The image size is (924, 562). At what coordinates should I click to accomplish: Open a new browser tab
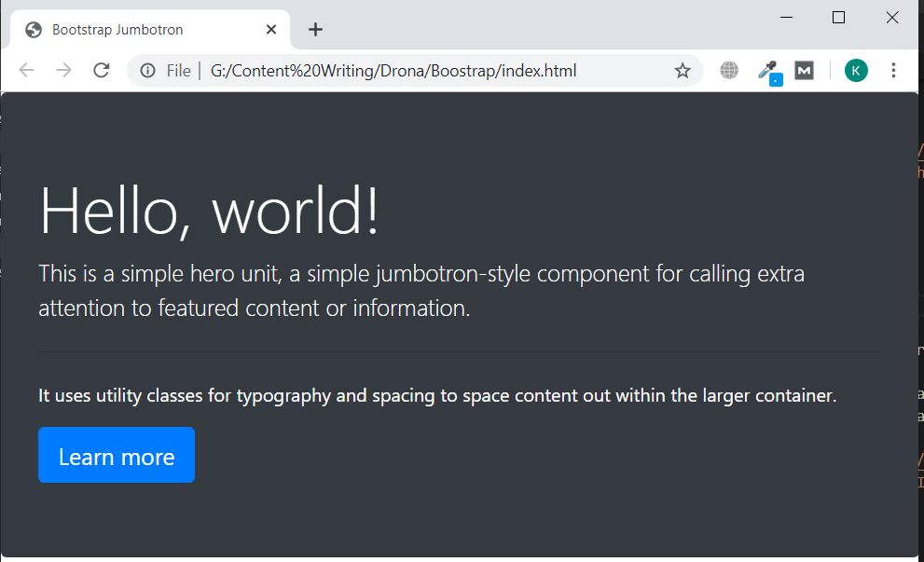(315, 30)
